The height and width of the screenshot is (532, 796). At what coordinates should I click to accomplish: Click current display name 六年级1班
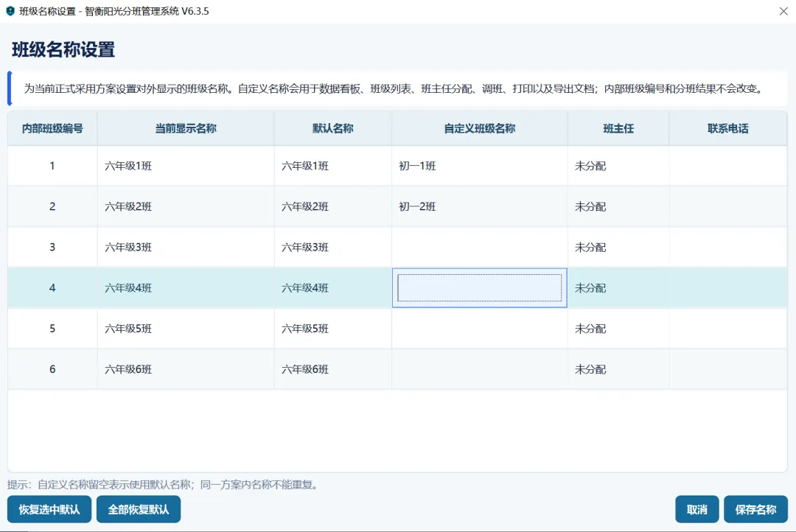[x=186, y=166]
